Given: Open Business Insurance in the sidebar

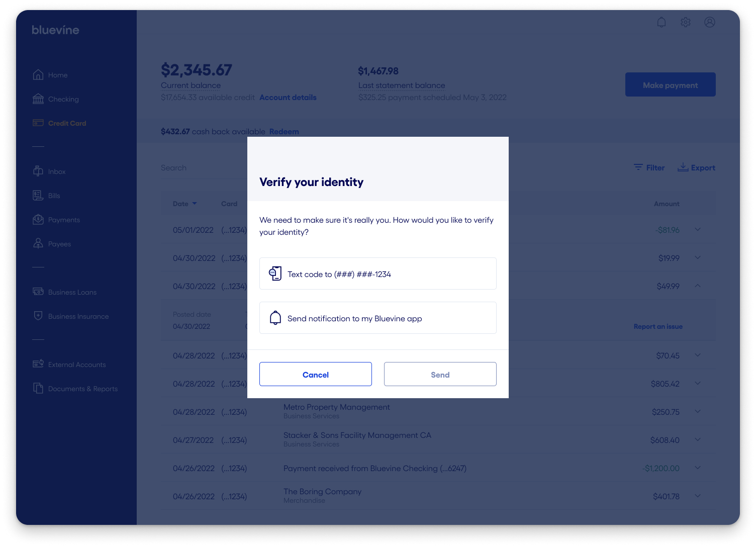Looking at the screenshot, I should pos(78,316).
